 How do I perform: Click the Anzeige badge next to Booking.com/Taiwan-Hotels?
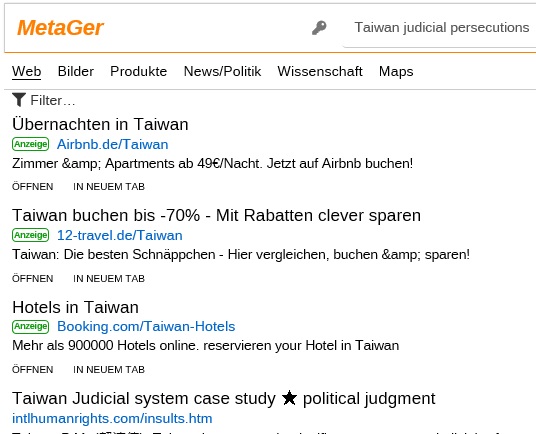(x=31, y=326)
